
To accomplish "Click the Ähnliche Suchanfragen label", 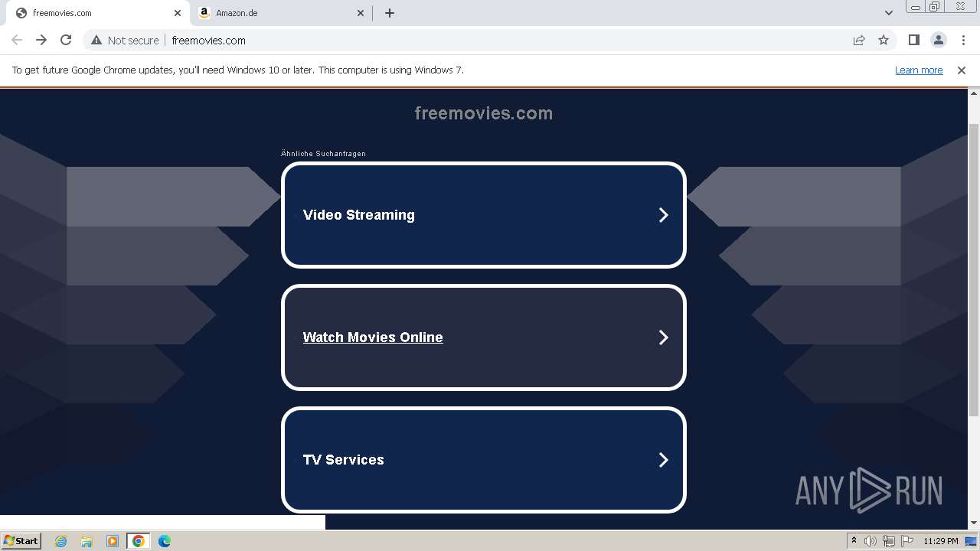I will point(323,154).
